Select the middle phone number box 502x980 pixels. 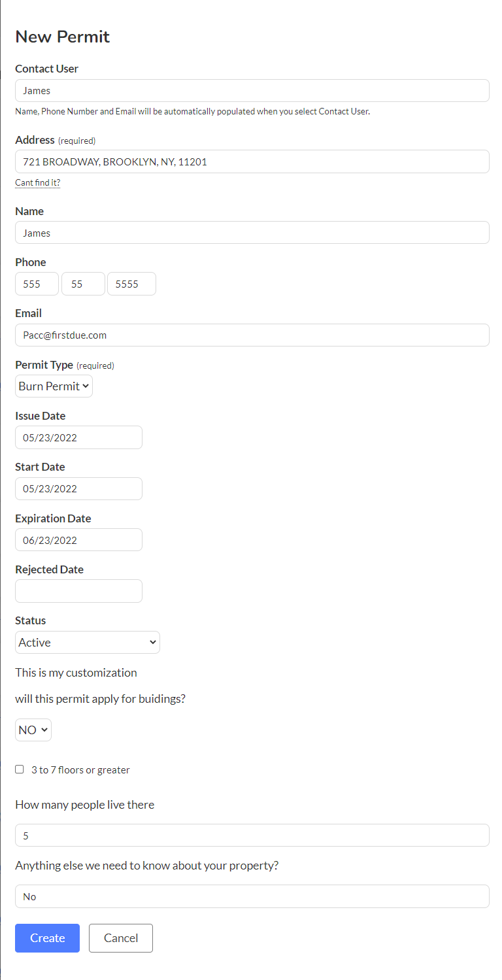click(83, 284)
